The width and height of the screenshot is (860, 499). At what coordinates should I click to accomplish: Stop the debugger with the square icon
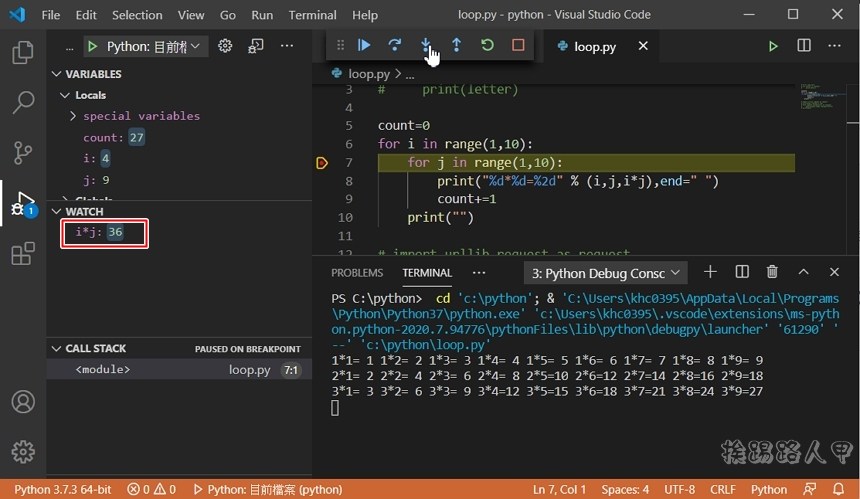click(518, 45)
